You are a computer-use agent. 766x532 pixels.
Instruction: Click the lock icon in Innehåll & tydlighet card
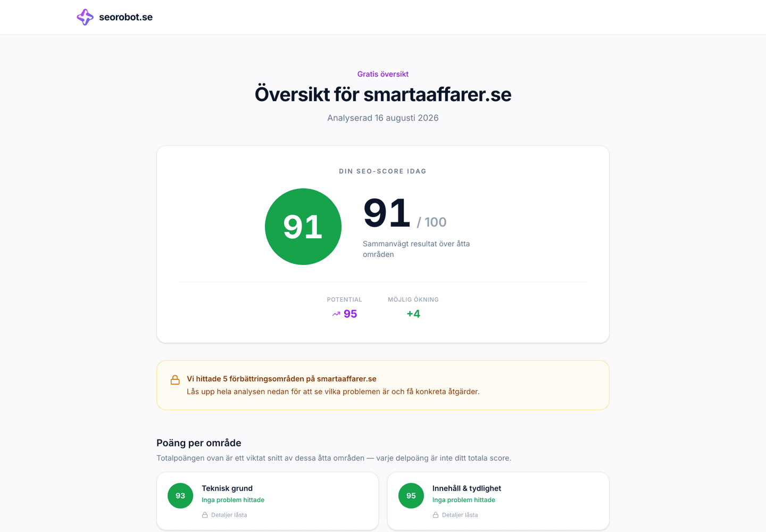point(436,515)
